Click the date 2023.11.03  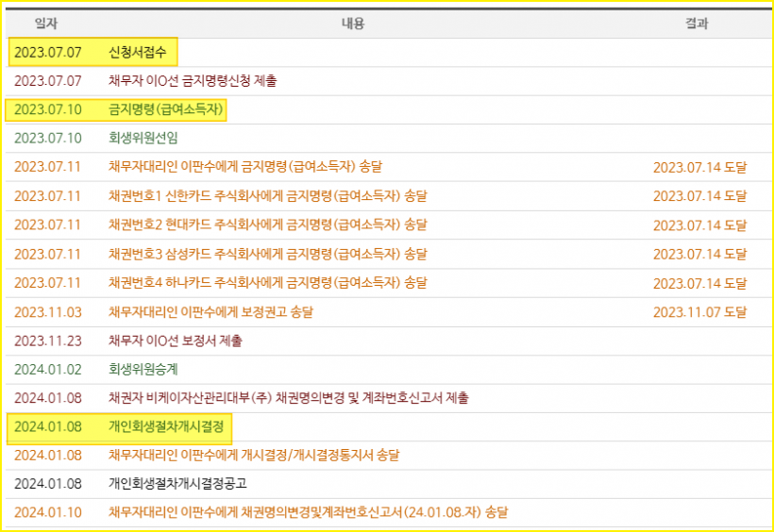48,312
